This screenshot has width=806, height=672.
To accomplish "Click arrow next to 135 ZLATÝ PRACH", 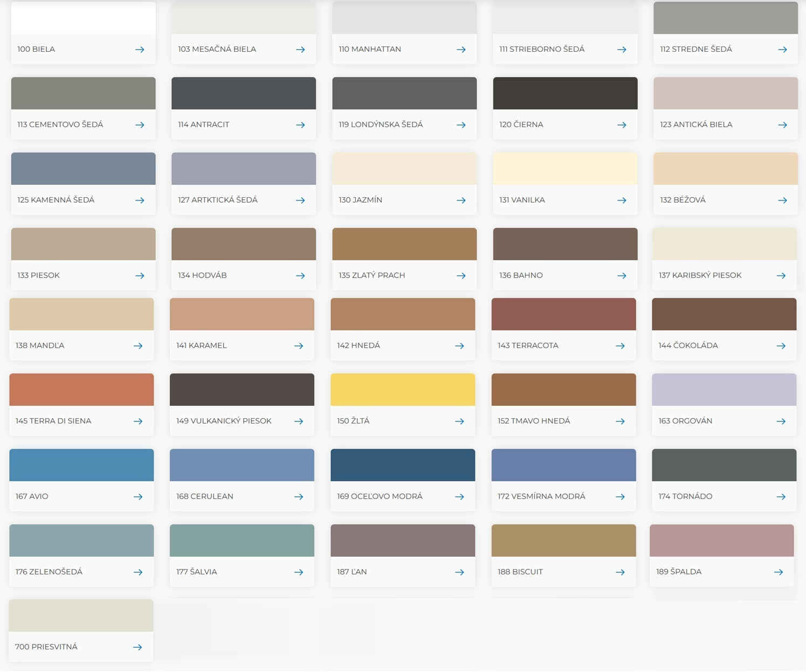I will click(x=461, y=276).
